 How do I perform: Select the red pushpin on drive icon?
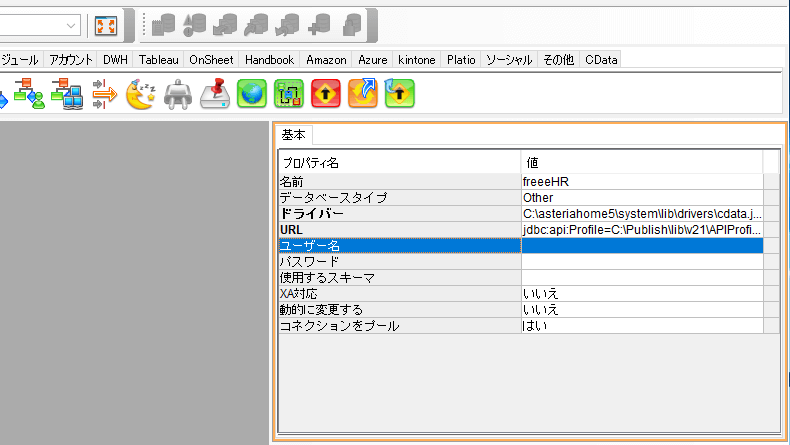tap(215, 94)
